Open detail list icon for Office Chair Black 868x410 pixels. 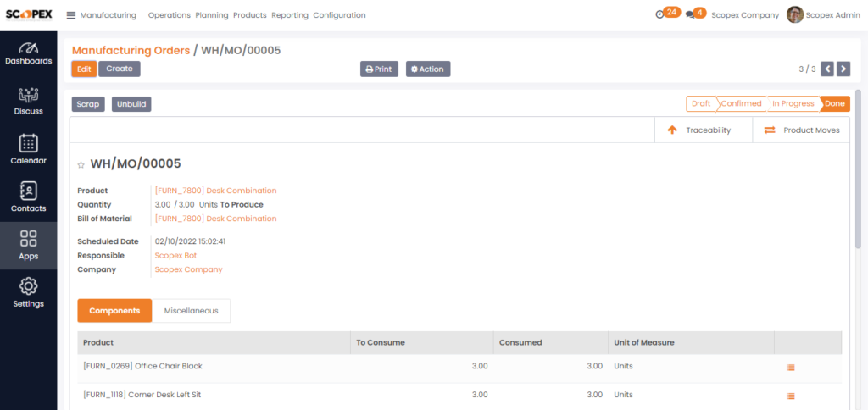[791, 368]
